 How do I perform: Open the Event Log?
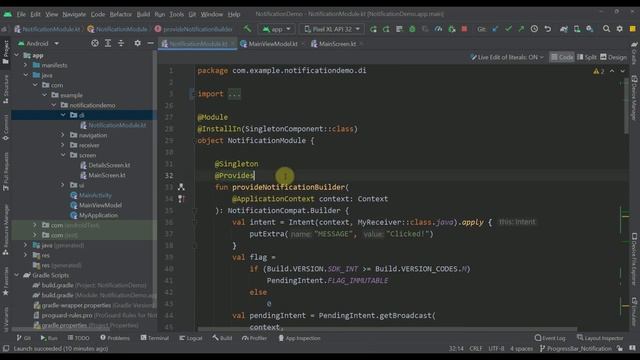point(550,338)
